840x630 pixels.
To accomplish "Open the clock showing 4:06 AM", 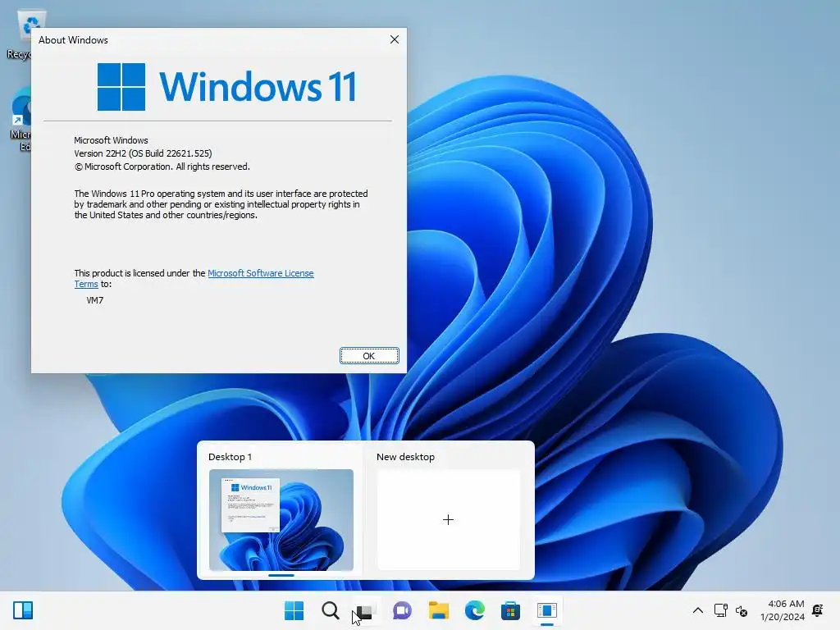I will point(783,610).
